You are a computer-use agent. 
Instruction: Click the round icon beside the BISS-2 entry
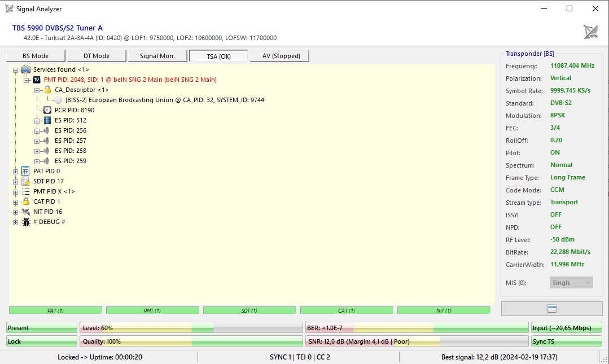(58, 100)
